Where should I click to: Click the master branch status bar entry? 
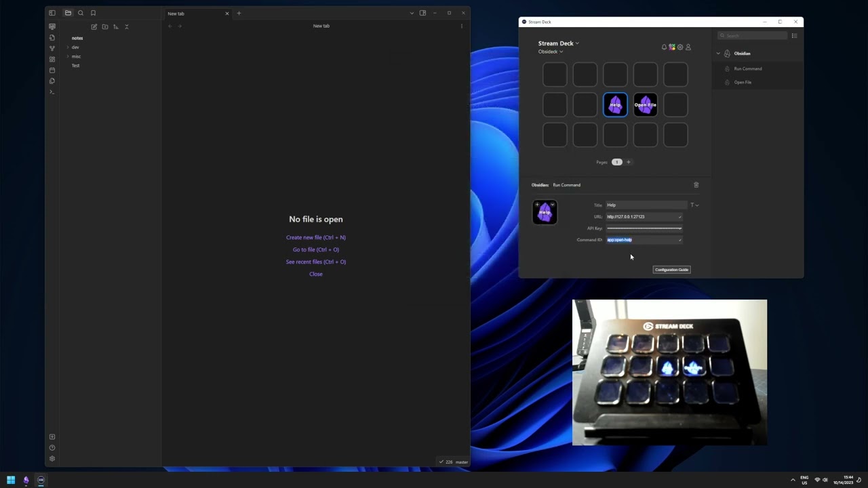[462, 462]
